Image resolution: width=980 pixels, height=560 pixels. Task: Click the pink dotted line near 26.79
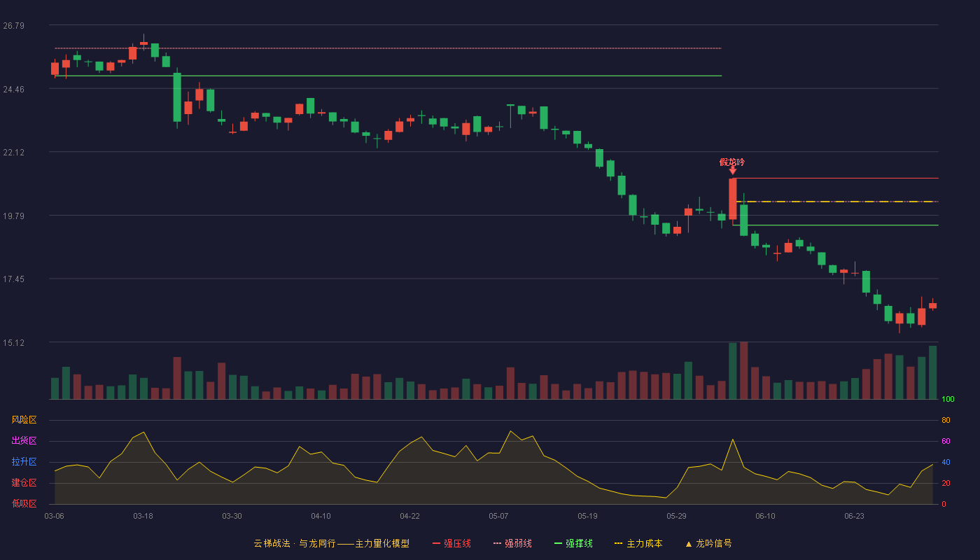[388, 48]
